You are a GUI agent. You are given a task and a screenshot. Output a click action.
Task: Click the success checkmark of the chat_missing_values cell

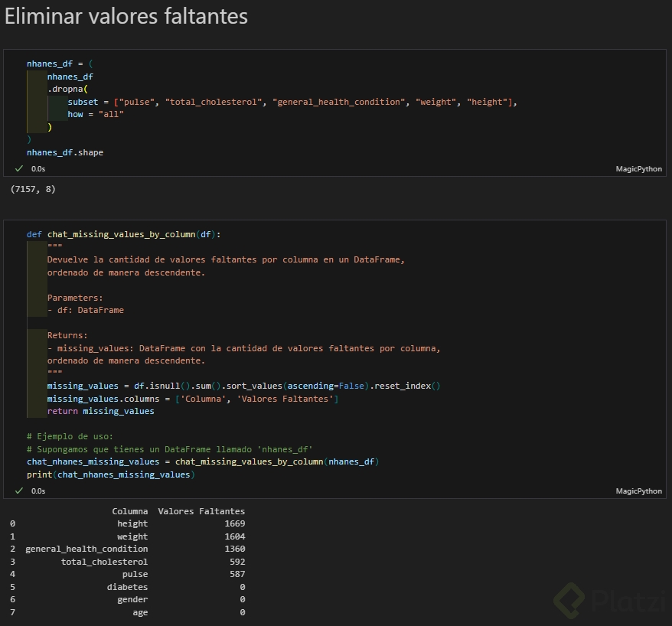point(19,491)
